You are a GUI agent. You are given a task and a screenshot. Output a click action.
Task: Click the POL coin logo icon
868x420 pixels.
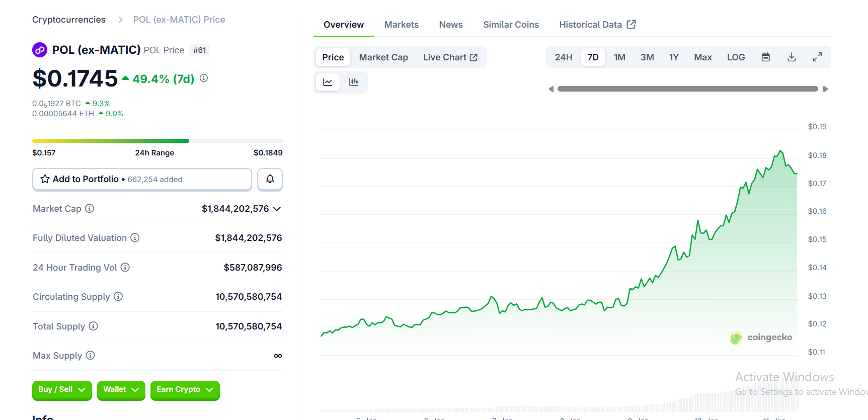tap(40, 50)
